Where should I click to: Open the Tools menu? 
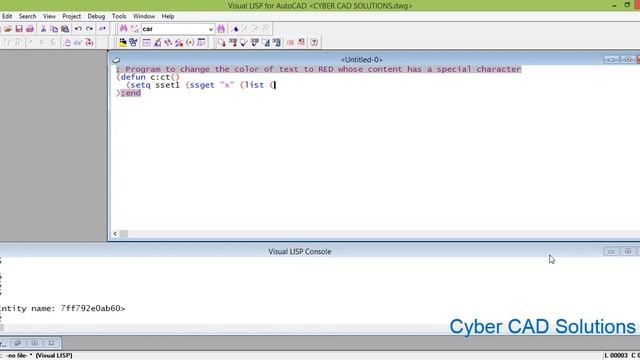click(x=119, y=16)
